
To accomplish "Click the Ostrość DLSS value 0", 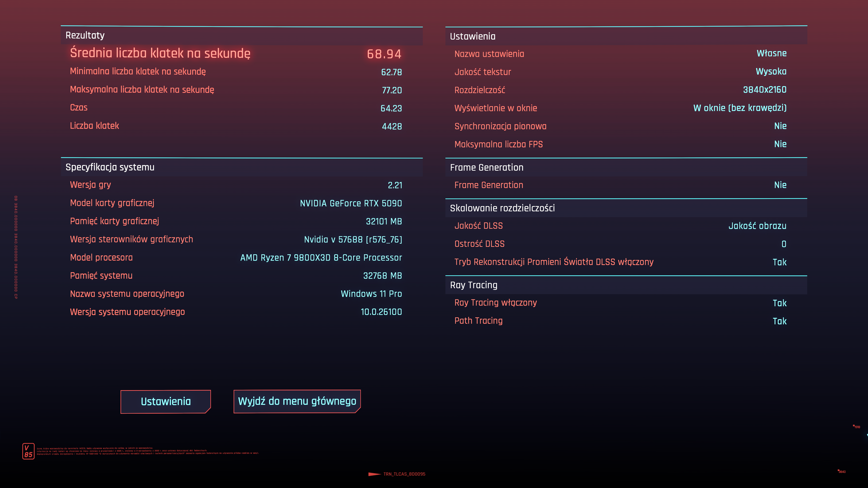I will [x=784, y=244].
